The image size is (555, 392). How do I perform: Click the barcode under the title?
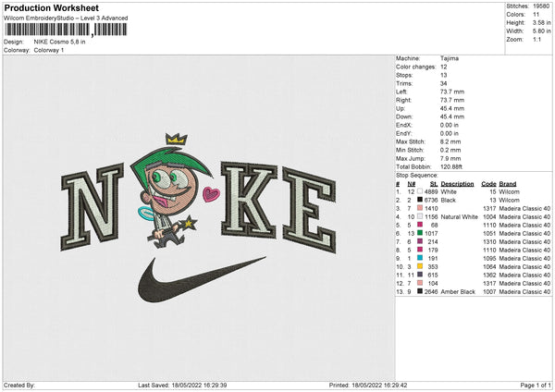click(66, 30)
